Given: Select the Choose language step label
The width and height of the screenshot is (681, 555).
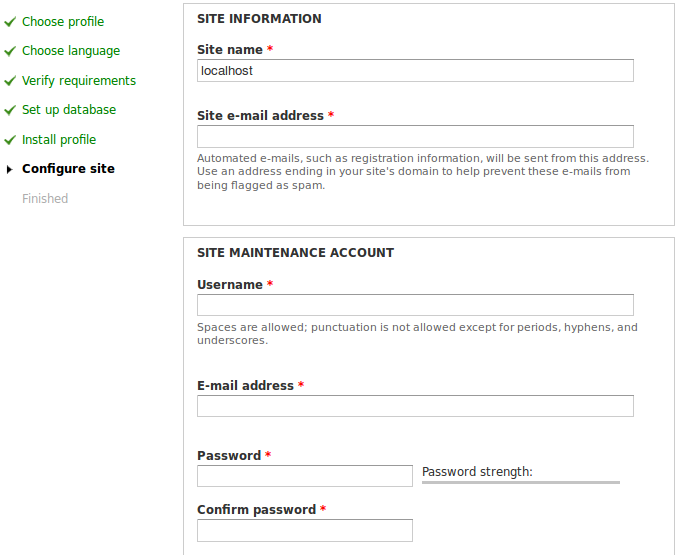Looking at the screenshot, I should [x=71, y=51].
